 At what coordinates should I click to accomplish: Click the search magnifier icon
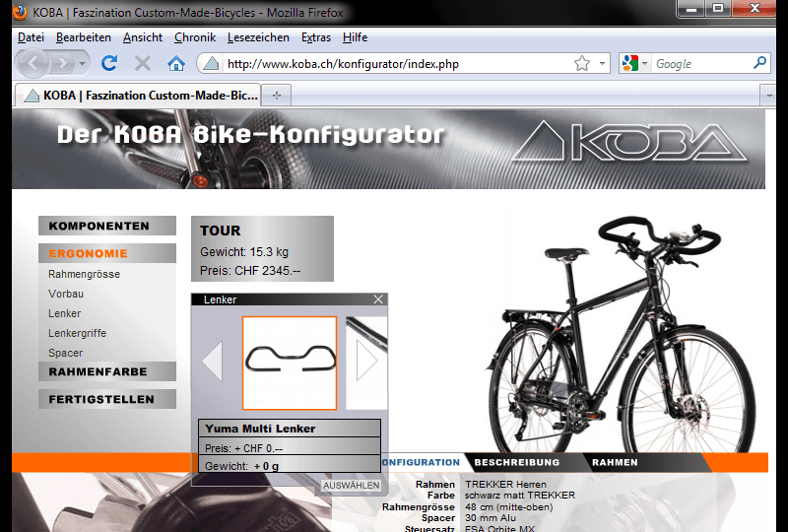759,63
